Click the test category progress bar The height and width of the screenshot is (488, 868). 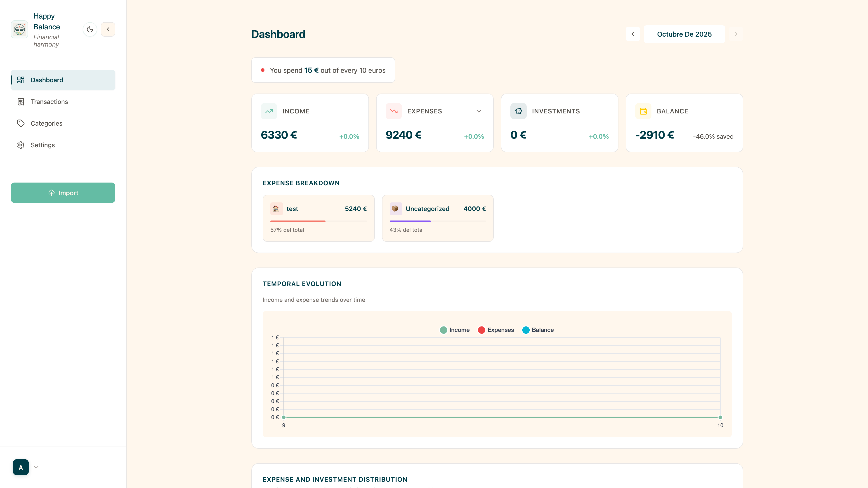point(318,221)
